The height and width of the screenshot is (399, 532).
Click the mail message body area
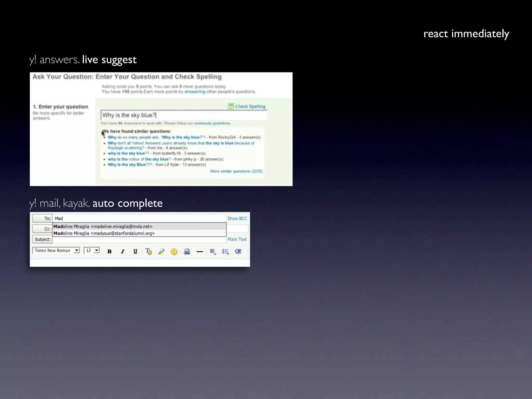pos(140,263)
